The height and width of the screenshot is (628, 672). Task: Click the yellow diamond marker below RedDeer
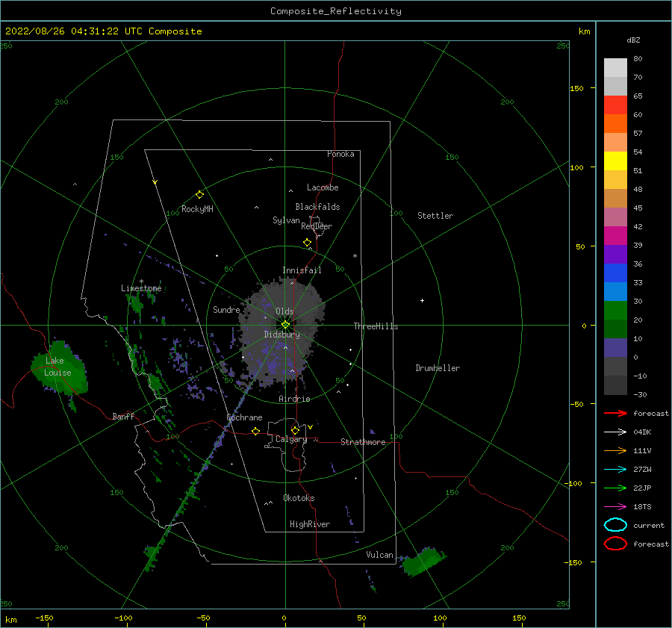point(307,243)
